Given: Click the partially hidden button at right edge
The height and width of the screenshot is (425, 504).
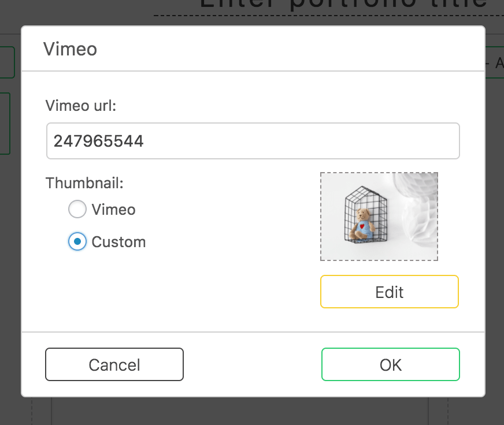Looking at the screenshot, I should tap(495, 62).
